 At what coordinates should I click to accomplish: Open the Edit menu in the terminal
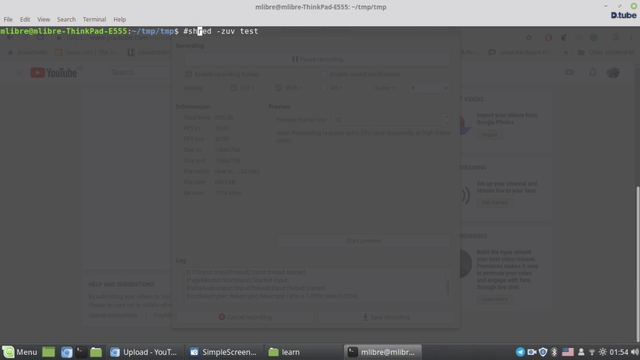click(x=25, y=19)
